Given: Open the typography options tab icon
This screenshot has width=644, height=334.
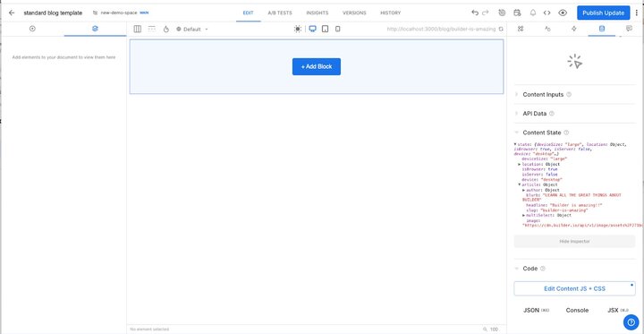Looking at the screenshot, I should [x=547, y=29].
